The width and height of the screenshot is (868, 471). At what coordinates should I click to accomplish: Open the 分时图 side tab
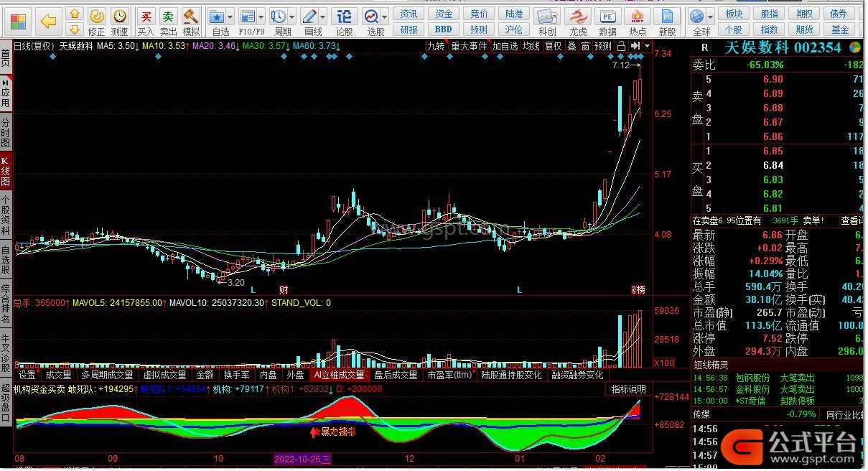(x=6, y=134)
